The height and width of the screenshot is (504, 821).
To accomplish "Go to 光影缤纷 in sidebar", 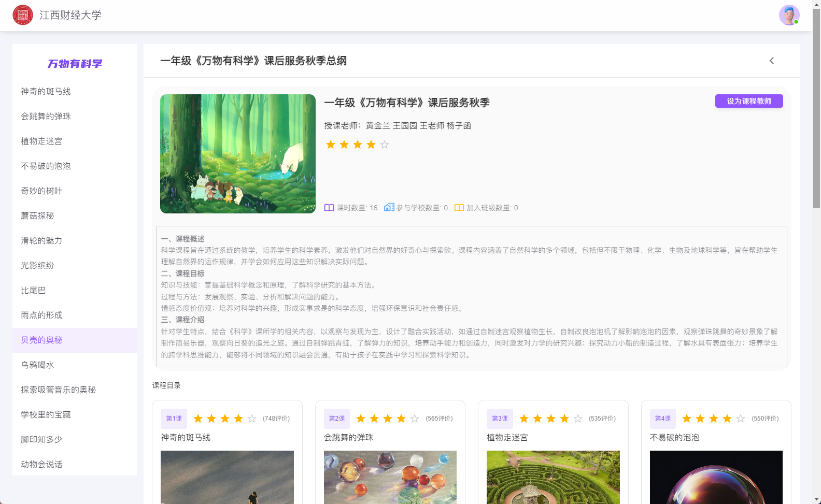I will click(x=75, y=266).
